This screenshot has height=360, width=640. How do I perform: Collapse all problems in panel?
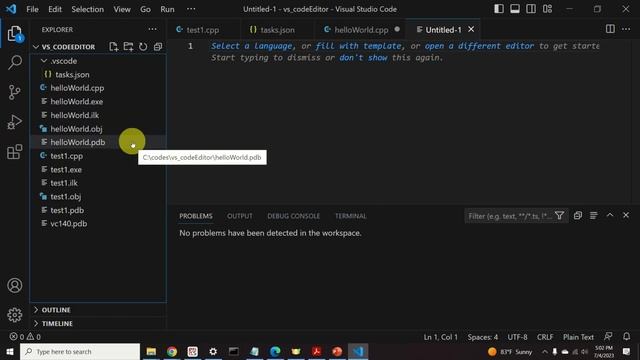coord(578,216)
